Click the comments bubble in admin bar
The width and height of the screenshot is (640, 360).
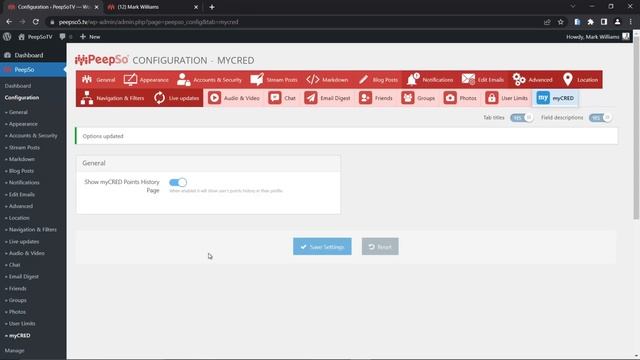(x=62, y=37)
